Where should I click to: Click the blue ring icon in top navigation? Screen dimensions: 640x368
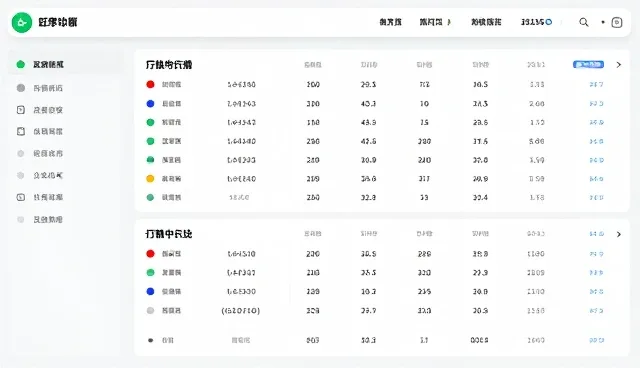coord(549,22)
